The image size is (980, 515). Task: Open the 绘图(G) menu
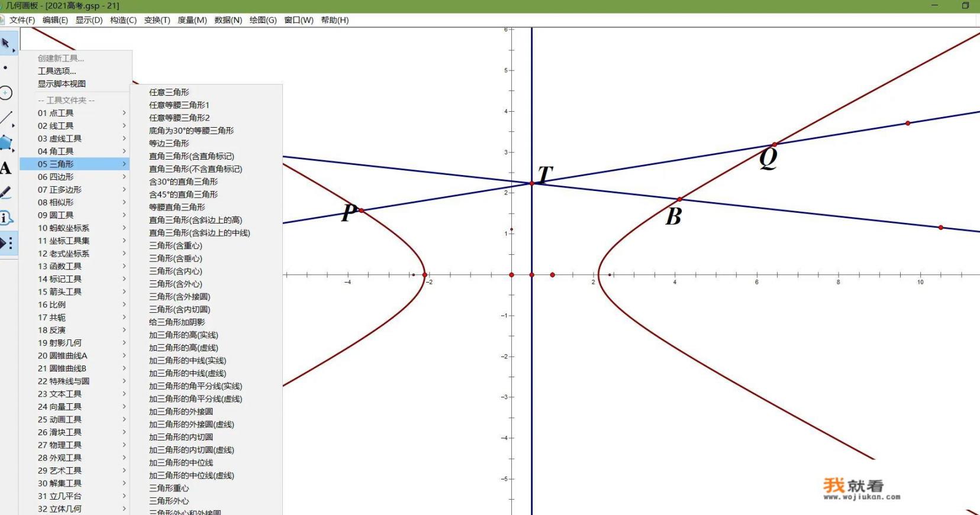pos(263,20)
